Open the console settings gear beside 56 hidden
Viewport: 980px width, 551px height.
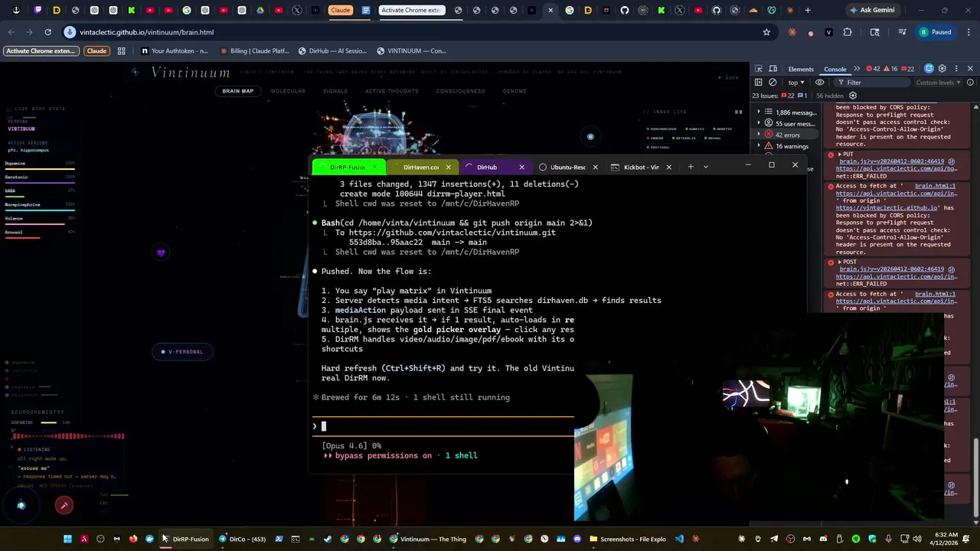click(x=853, y=96)
